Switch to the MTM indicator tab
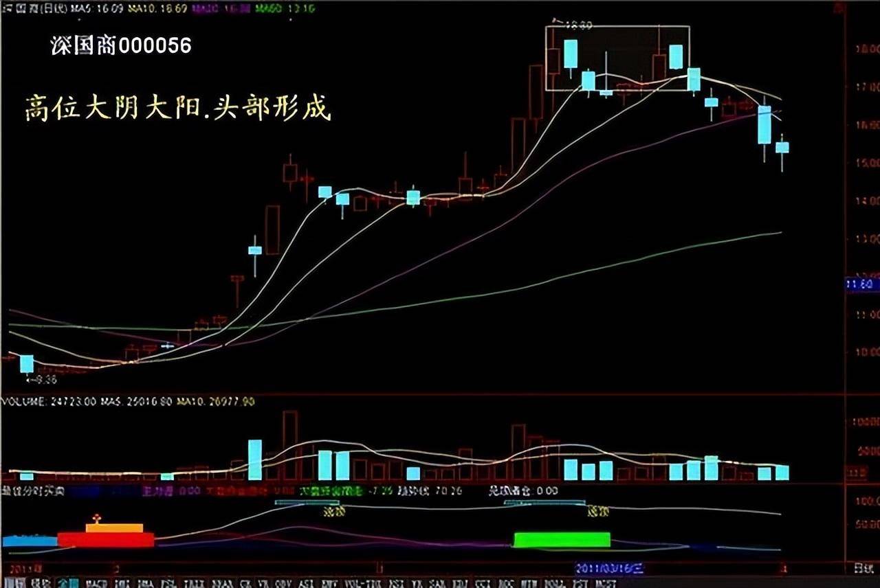The image size is (880, 588). [x=528, y=583]
